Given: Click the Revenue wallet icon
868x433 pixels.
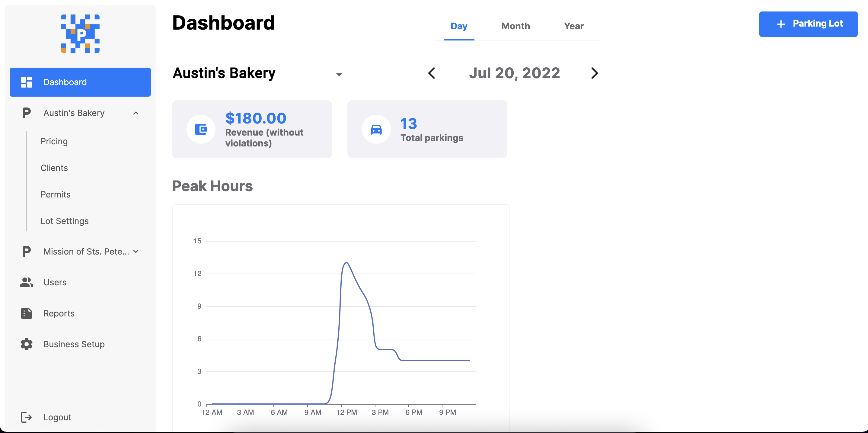Looking at the screenshot, I should pyautogui.click(x=202, y=129).
